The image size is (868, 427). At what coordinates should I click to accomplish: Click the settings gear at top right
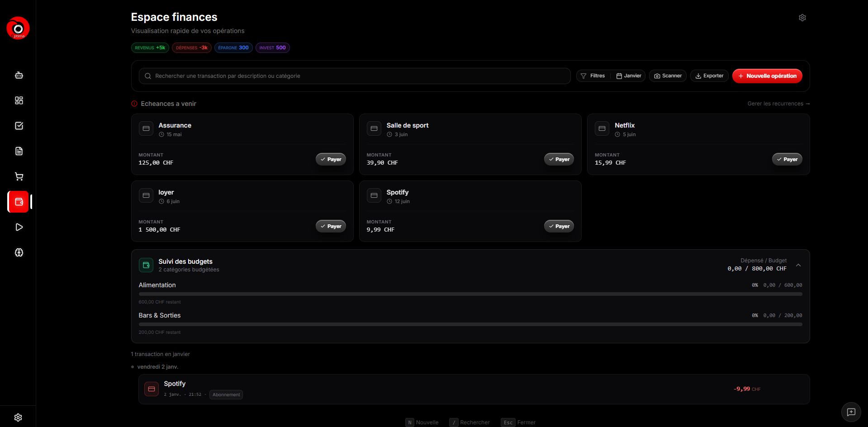point(802,18)
